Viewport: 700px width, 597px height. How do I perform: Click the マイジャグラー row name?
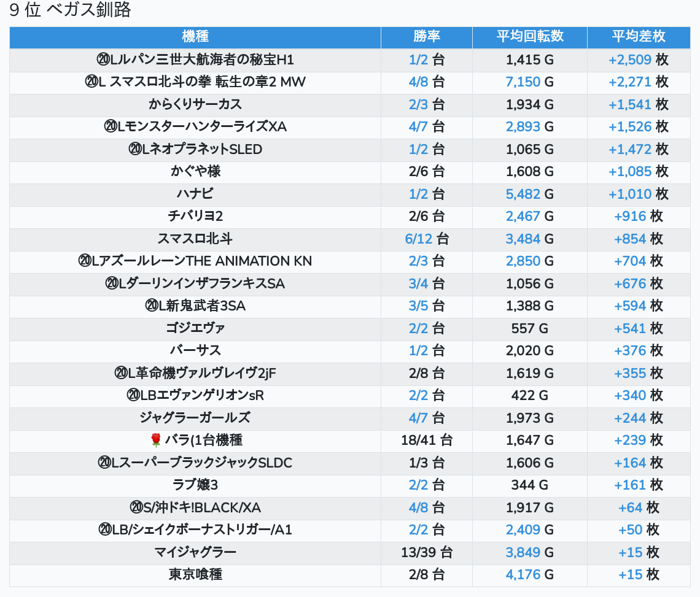click(195, 552)
